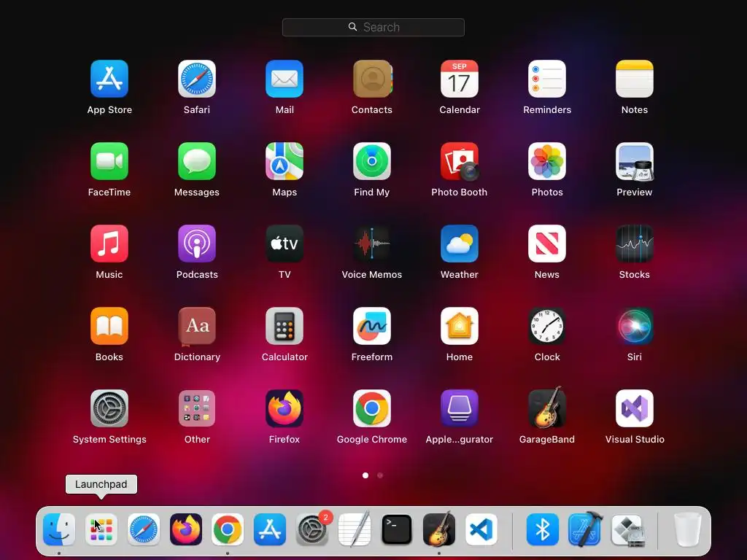
Task: Launch Visual Studio Code from the Dock
Action: tap(481, 529)
